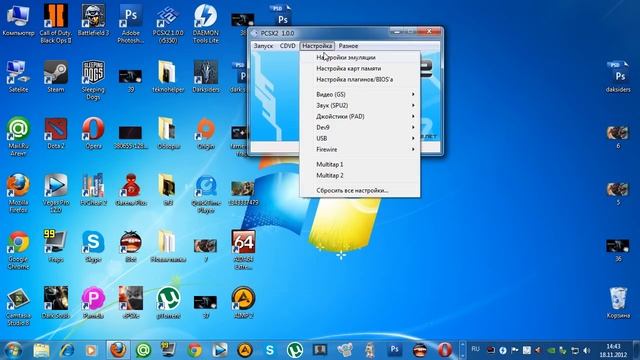Select the PCSX2 1.0.0 desktop shortcut
The width and height of the screenshot is (640, 360).
click(168, 24)
